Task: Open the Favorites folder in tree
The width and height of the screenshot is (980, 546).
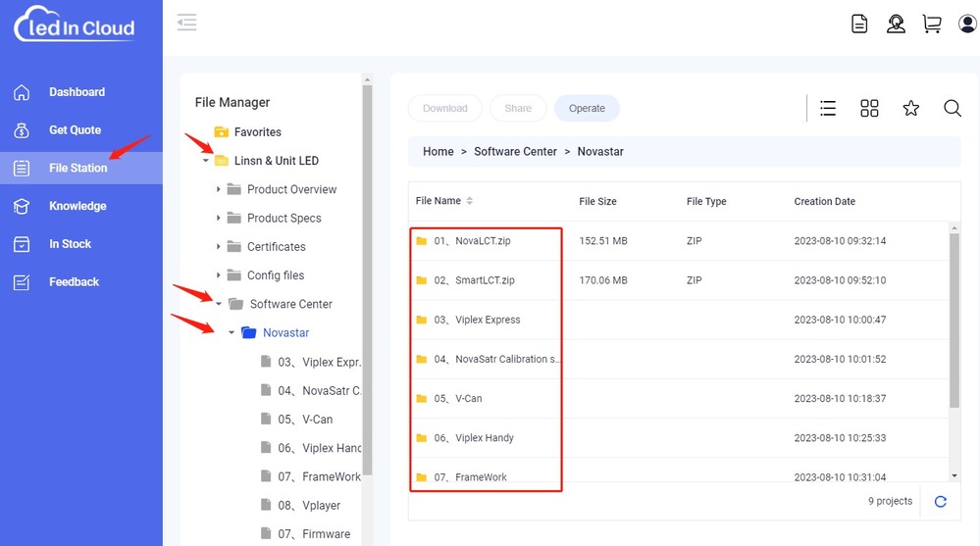Action: click(257, 131)
